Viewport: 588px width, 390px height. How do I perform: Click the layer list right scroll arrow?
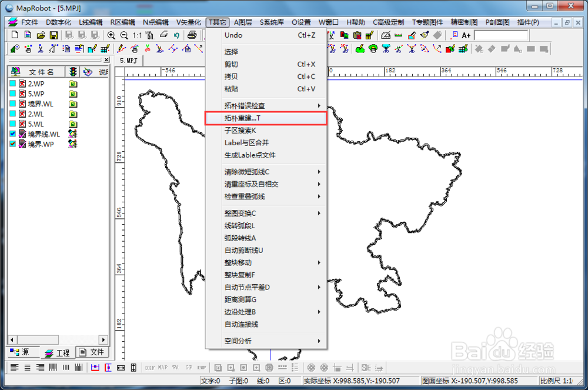pos(103,340)
